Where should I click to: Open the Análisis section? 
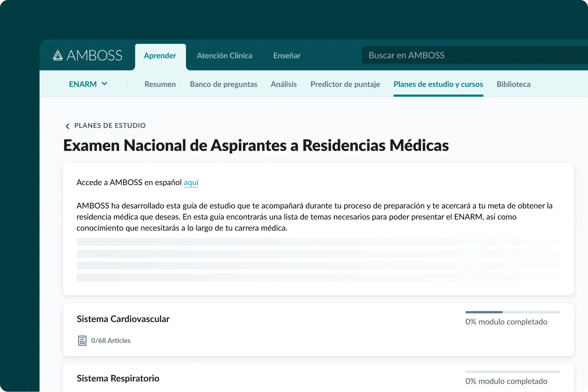[284, 84]
